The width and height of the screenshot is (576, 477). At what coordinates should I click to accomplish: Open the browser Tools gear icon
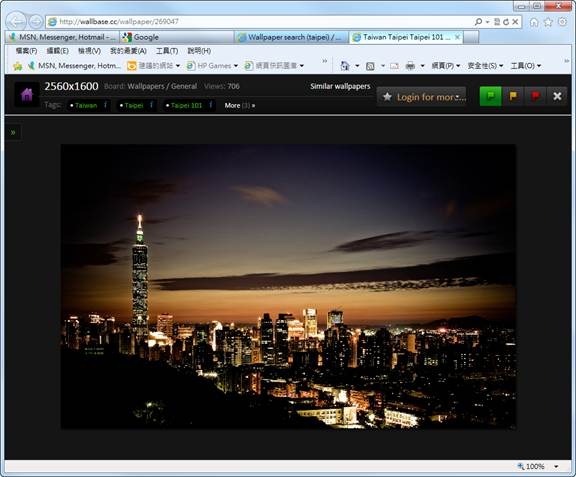point(562,22)
